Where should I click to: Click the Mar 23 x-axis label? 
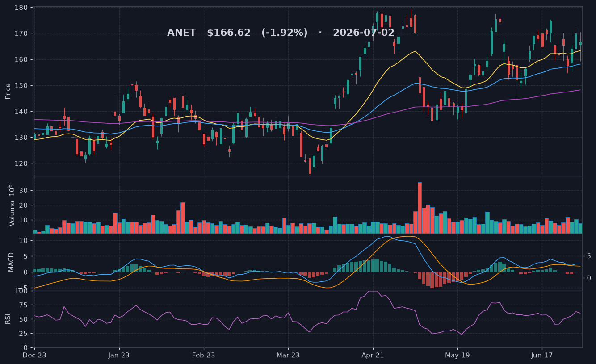pos(288,356)
